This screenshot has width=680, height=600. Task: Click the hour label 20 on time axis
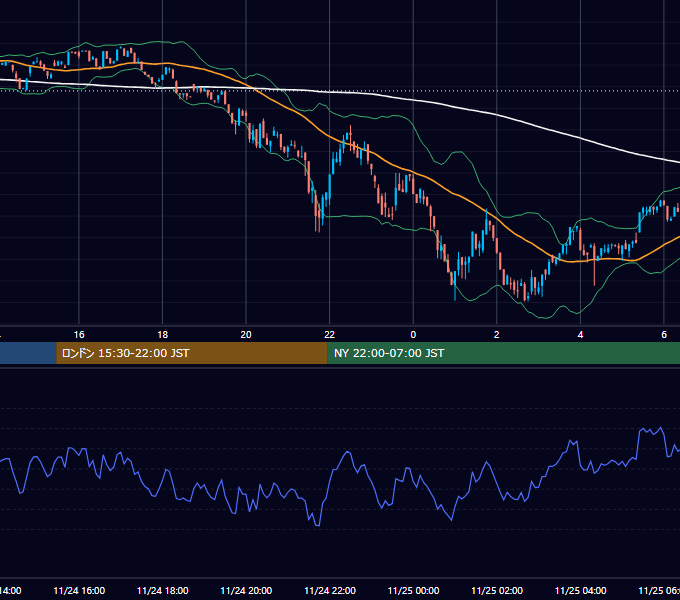[x=246, y=335]
